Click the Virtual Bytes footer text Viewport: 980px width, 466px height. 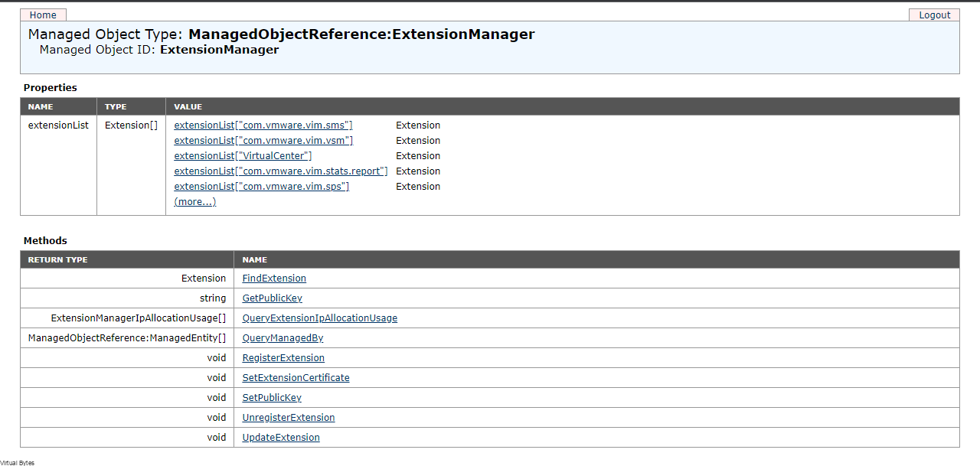18,462
